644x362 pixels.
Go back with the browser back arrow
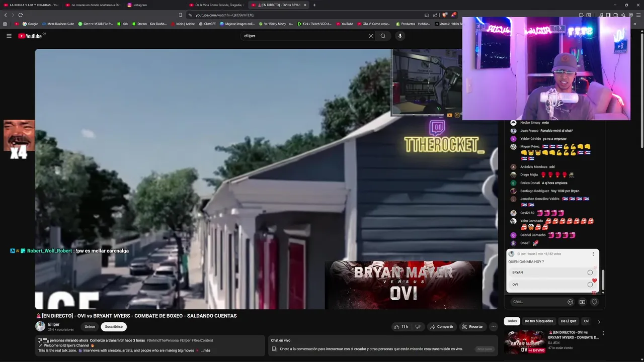(x=6, y=15)
